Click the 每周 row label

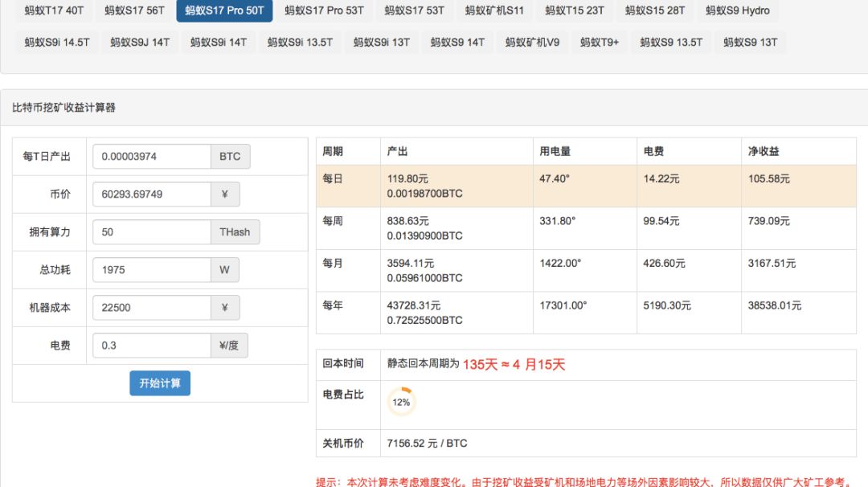(x=333, y=221)
